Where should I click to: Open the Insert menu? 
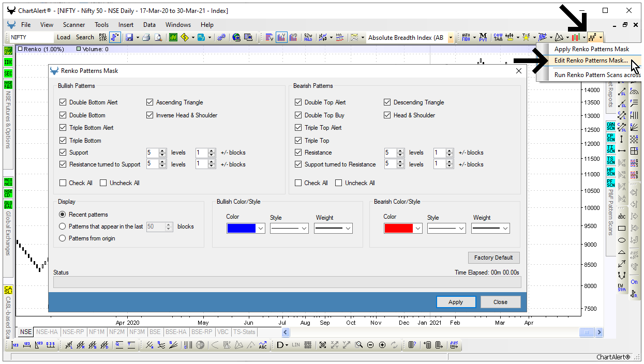coord(126,25)
